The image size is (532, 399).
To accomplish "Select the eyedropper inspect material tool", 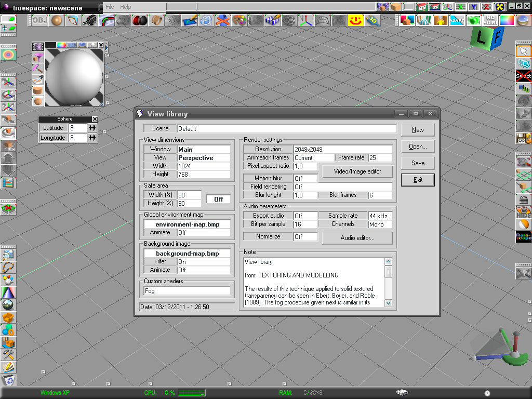I will pyautogui.click(x=38, y=79).
